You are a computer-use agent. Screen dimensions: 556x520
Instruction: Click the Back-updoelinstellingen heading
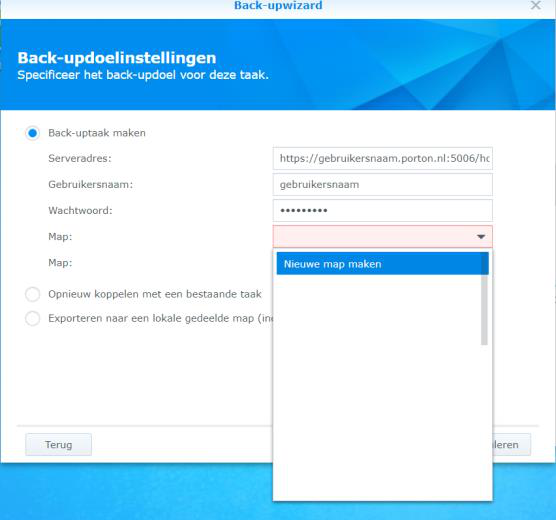[x=117, y=58]
